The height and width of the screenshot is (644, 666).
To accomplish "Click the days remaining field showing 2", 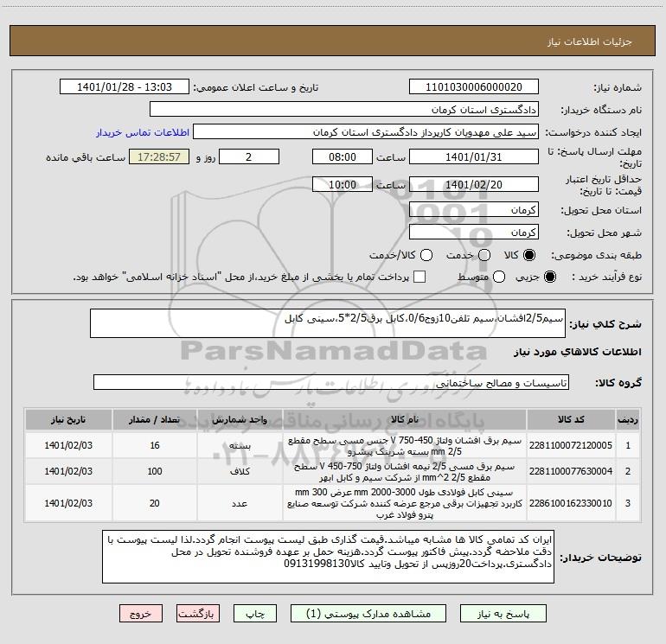I will click(x=248, y=156).
